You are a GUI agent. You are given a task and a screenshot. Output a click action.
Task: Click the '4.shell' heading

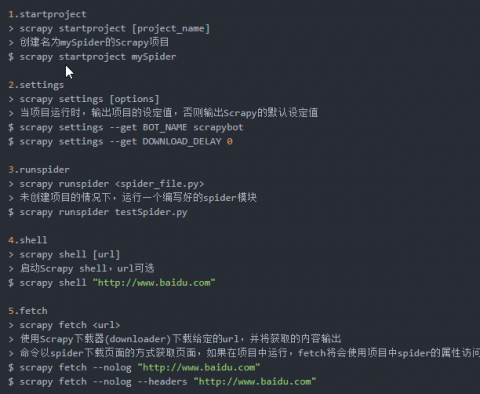point(28,240)
